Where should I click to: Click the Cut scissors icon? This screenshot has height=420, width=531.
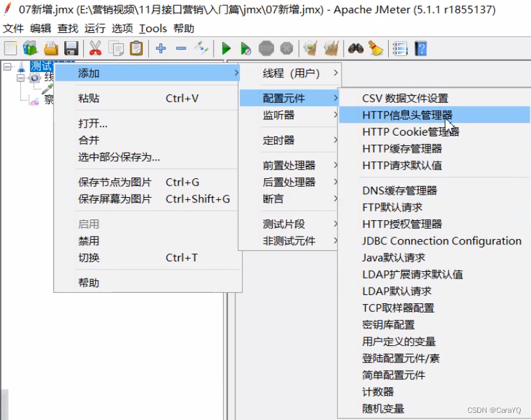tap(96, 48)
